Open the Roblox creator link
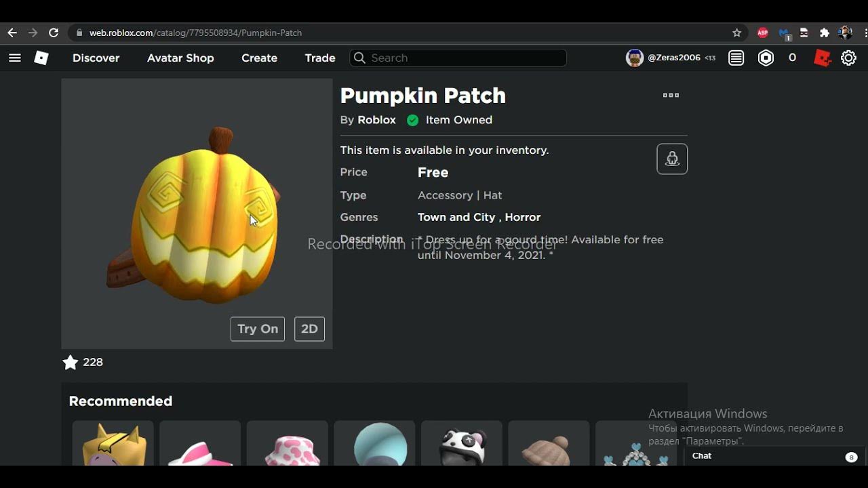The height and width of the screenshot is (488, 868). coord(376,120)
